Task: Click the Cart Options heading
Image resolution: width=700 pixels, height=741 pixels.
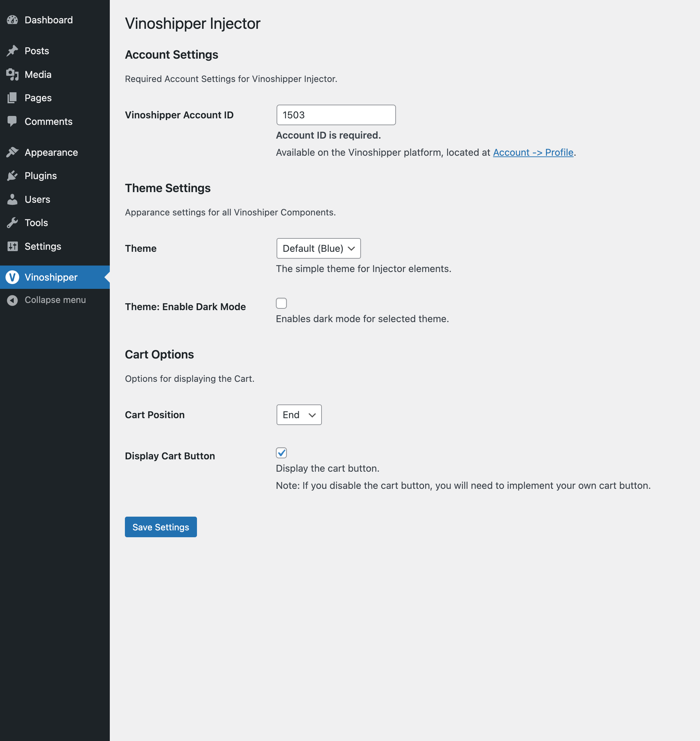Action: point(159,354)
